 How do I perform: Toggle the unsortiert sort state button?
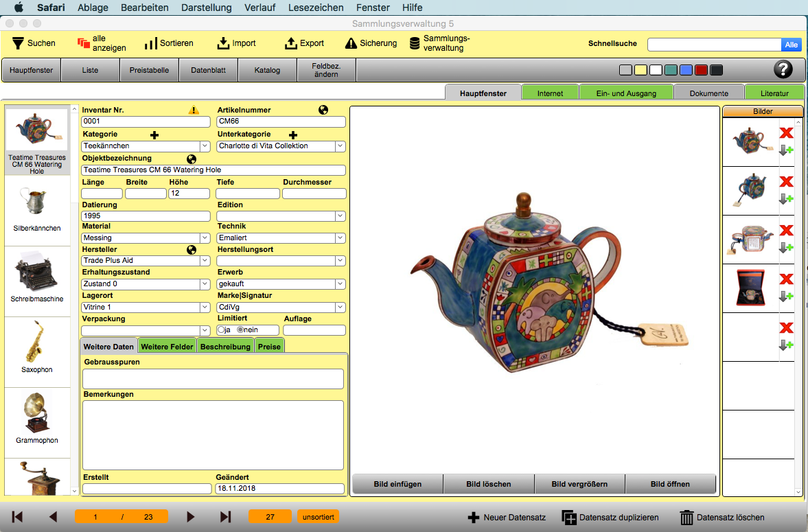[318, 517]
